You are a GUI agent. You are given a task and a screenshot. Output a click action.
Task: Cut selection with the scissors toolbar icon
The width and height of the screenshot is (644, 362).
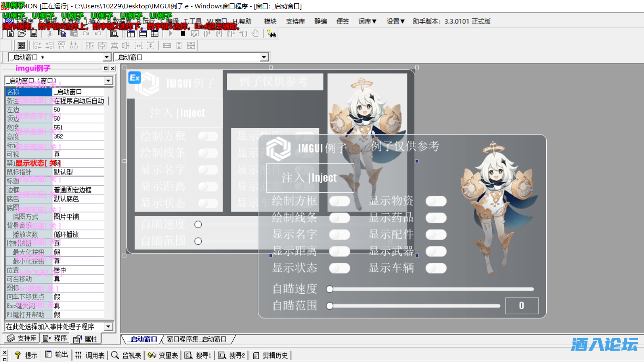(x=50, y=34)
